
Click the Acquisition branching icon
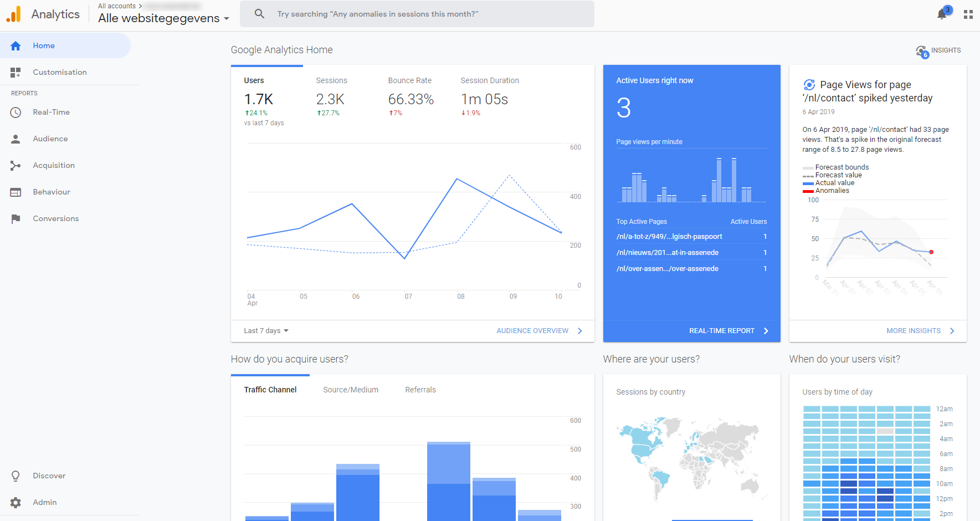(16, 166)
